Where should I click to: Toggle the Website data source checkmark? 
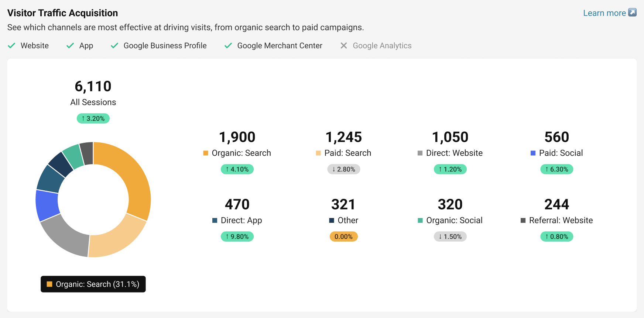[11, 46]
